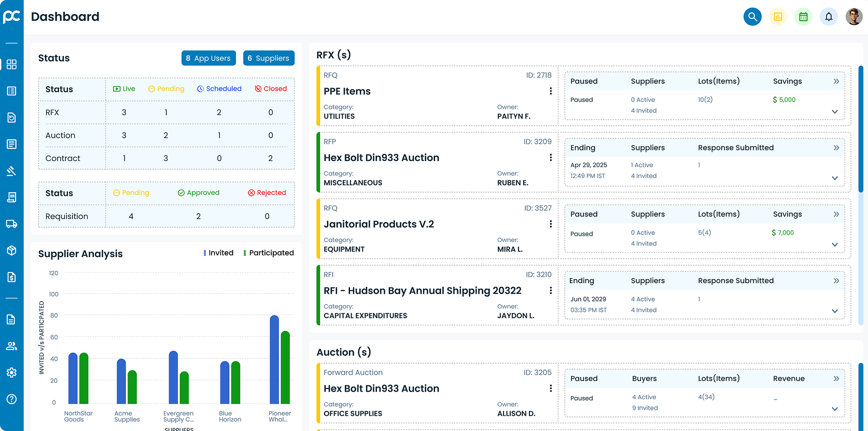Viewport: 868px width, 431px height.
Task: Open the delivery truck sidebar icon
Action: click(11, 224)
